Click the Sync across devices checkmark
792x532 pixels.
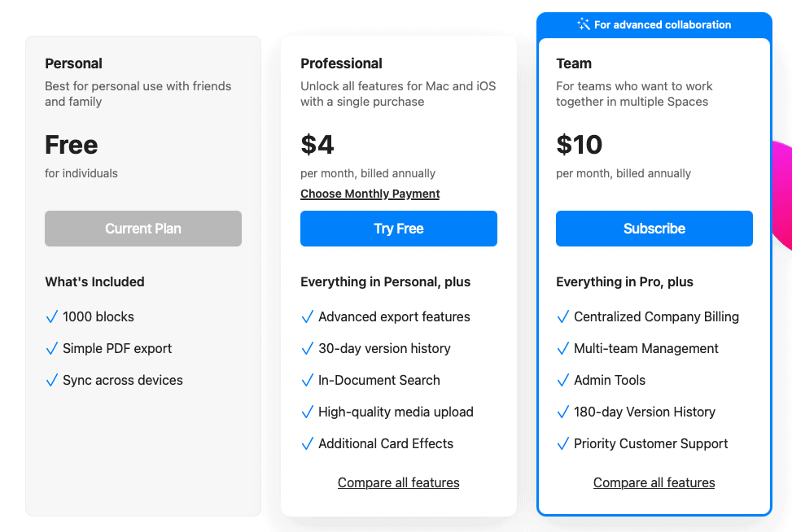click(52, 380)
